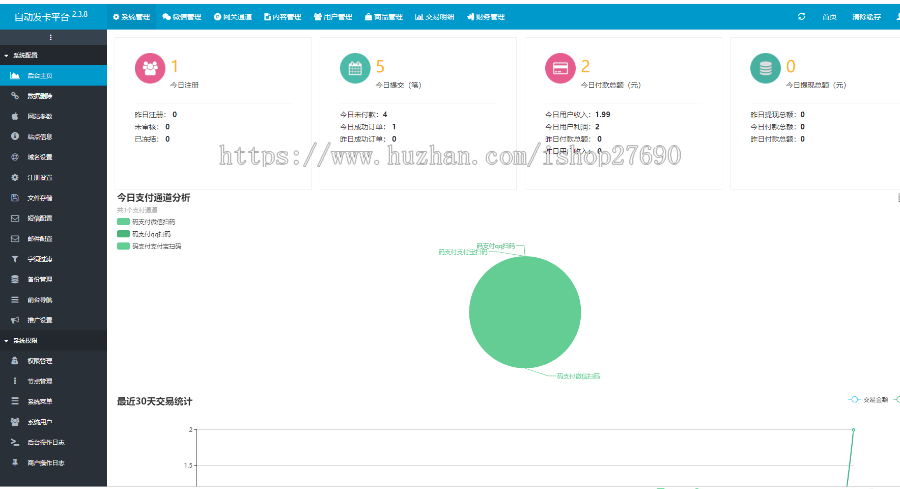Click the pie label 码支付微信扫码 below the pie
The width and height of the screenshot is (900, 489).
coord(578,376)
